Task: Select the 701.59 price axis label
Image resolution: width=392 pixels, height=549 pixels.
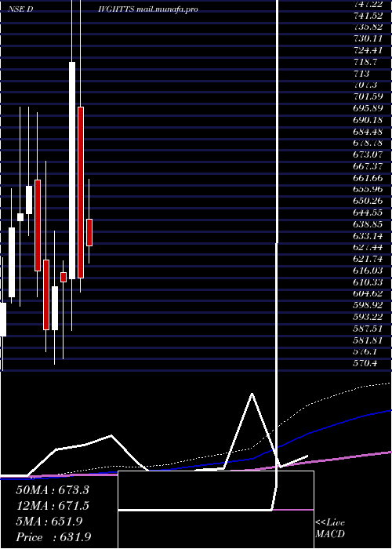Action: [368, 96]
